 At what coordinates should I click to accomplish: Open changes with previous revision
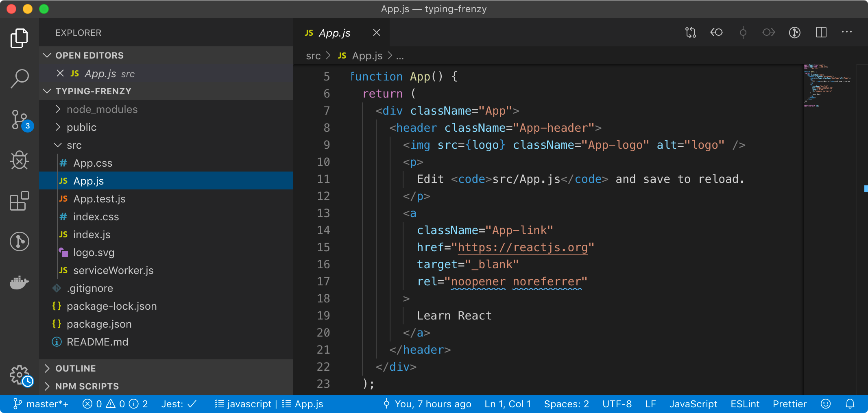click(717, 33)
